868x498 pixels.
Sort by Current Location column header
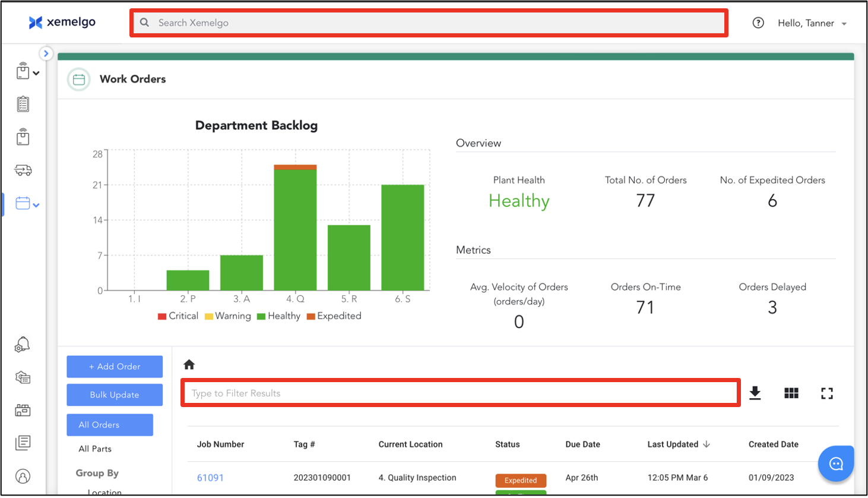(411, 444)
